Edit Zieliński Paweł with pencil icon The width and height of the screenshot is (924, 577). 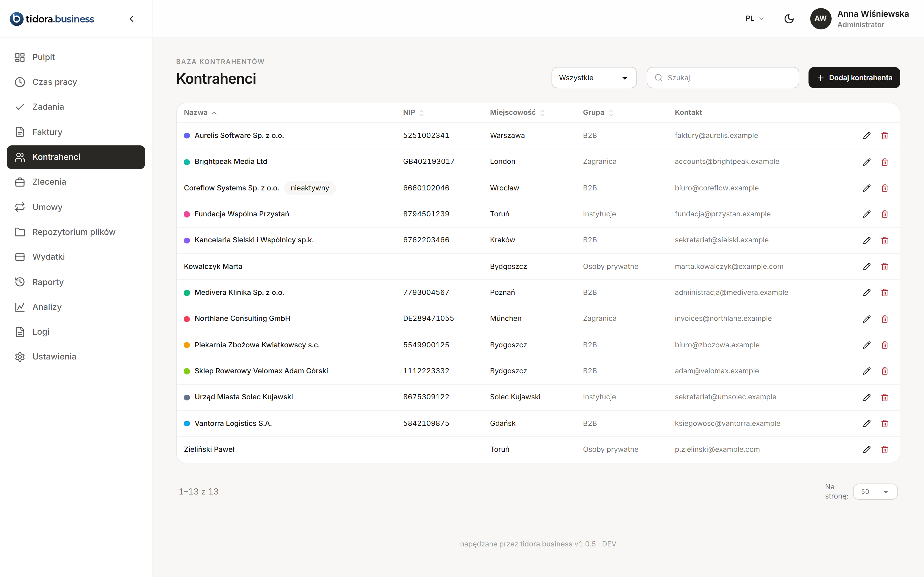[x=867, y=449]
